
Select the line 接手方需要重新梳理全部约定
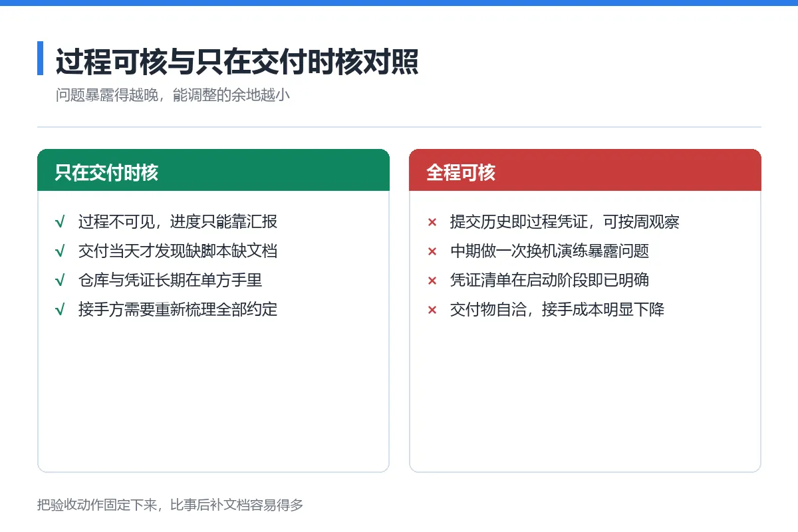[x=178, y=310]
